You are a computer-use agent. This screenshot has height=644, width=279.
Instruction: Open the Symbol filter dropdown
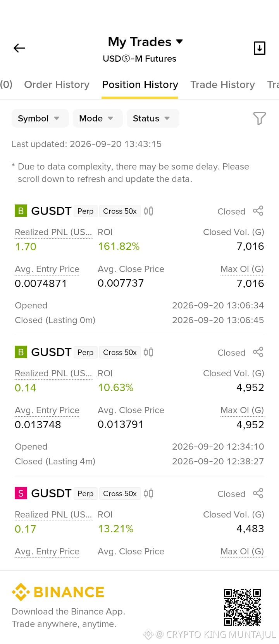[x=40, y=118]
